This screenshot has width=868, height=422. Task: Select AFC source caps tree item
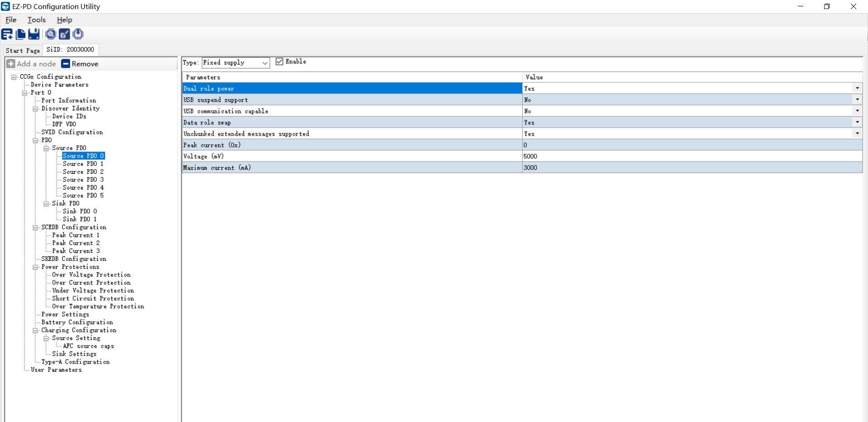click(89, 346)
